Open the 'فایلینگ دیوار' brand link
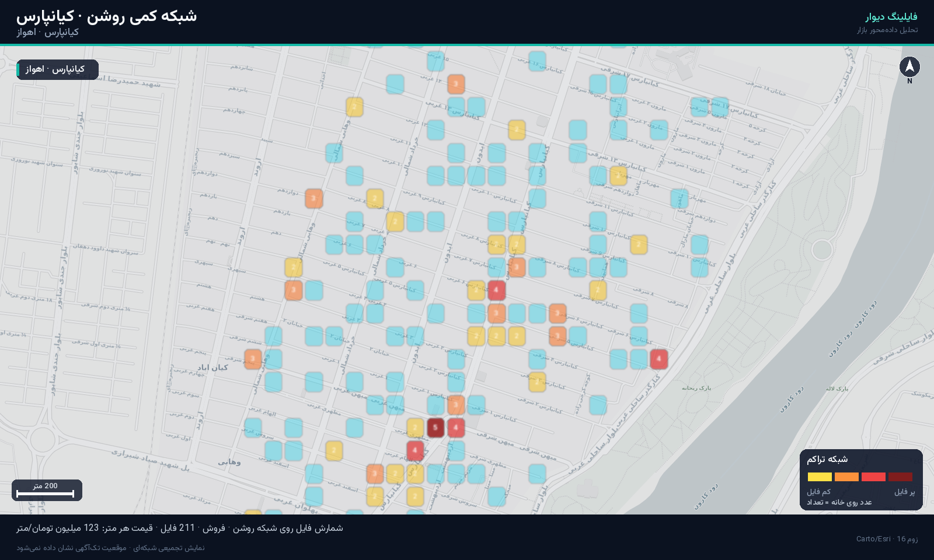Viewport: 934px width, 560px height. 891,17
